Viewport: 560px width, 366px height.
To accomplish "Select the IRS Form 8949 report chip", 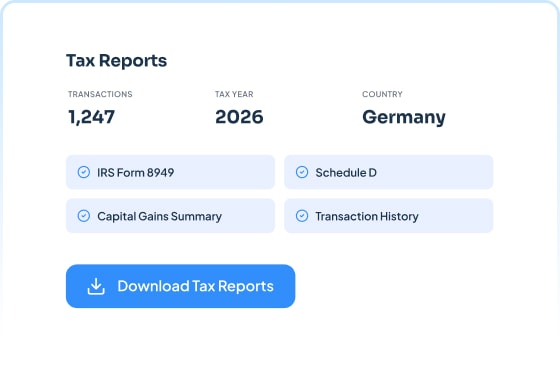I will point(170,172).
